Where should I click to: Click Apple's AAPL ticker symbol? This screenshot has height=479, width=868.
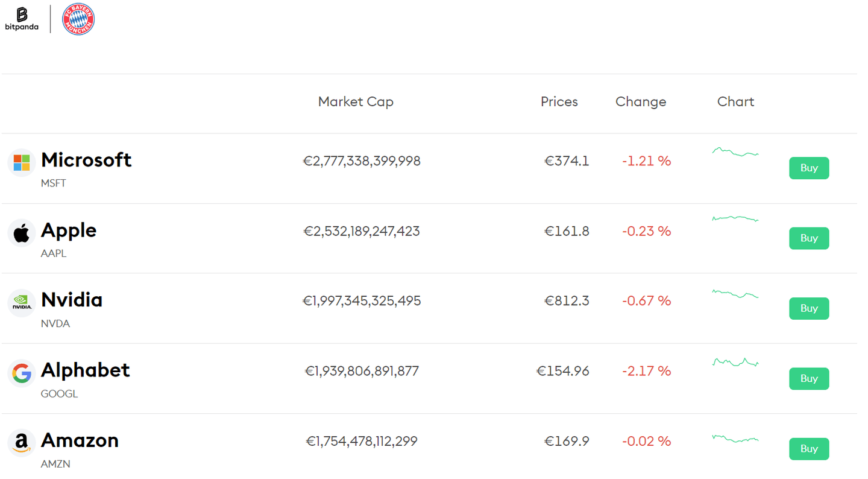(54, 253)
